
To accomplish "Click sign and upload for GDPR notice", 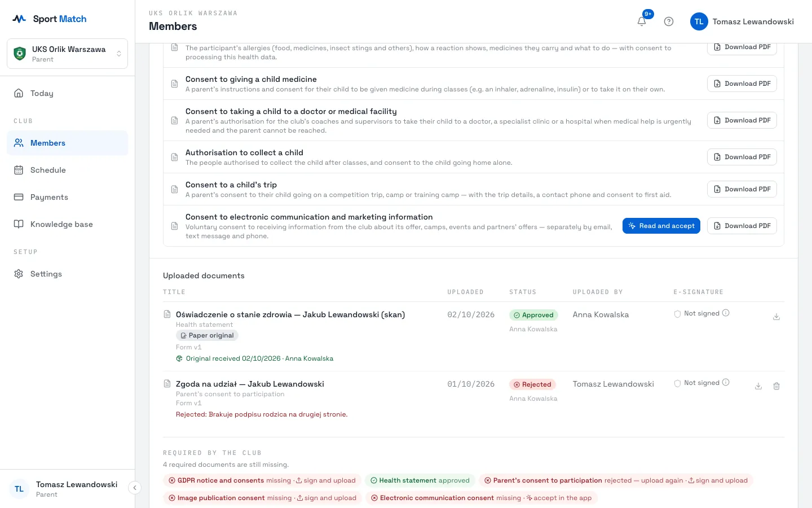I will pos(325,480).
